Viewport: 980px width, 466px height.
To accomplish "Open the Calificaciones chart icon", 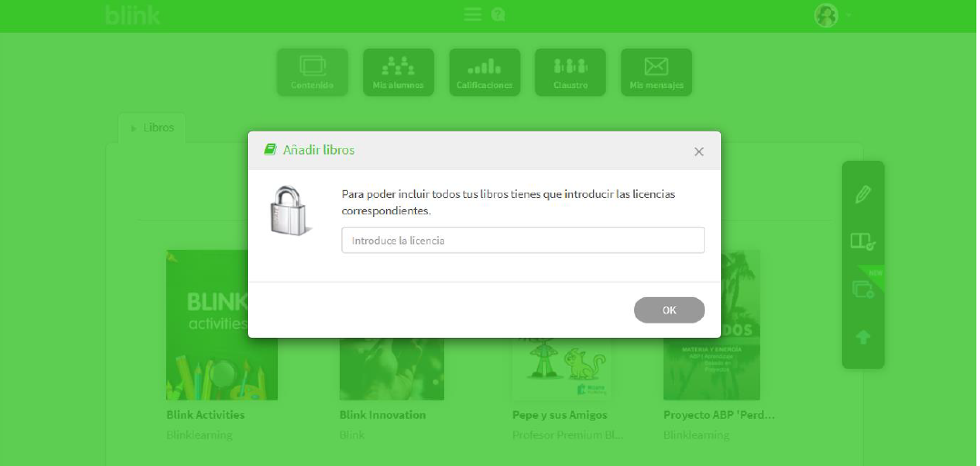I will (484, 73).
